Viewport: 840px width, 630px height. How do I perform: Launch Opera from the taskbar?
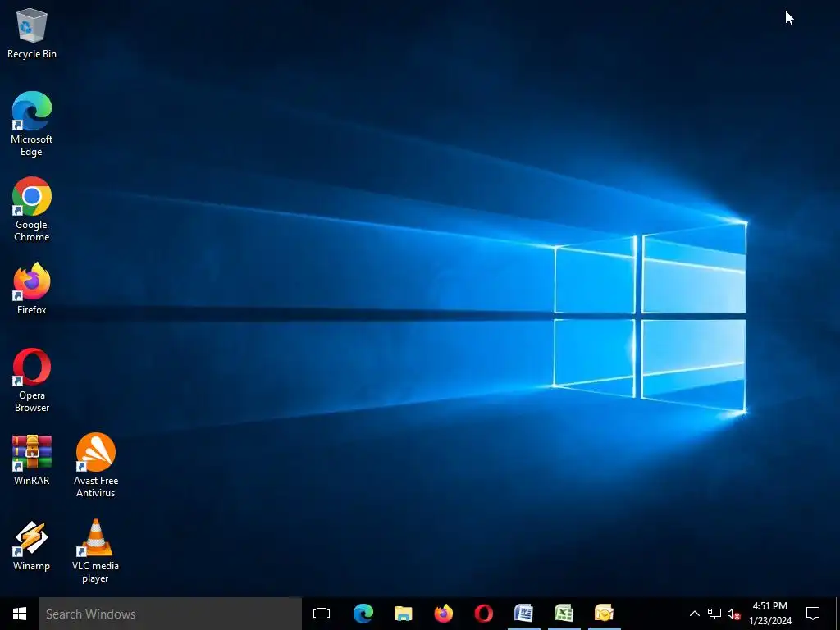(x=484, y=614)
